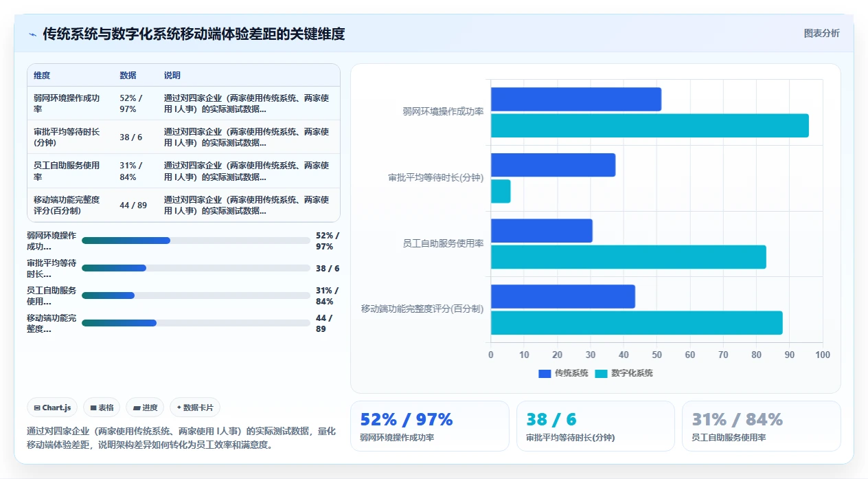Image resolution: width=868 pixels, height=479 pixels.
Task: Click the 38 / 6 data card
Action: point(595,426)
